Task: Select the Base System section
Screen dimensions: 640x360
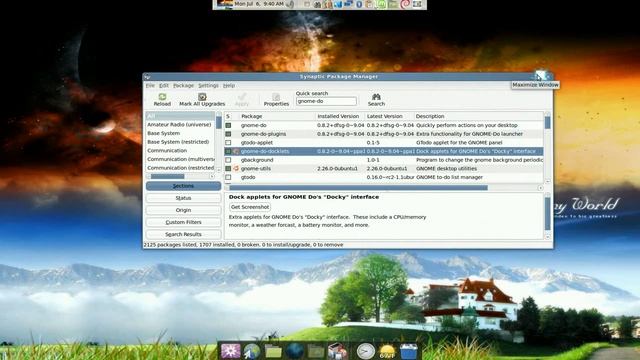Action: coord(180,133)
